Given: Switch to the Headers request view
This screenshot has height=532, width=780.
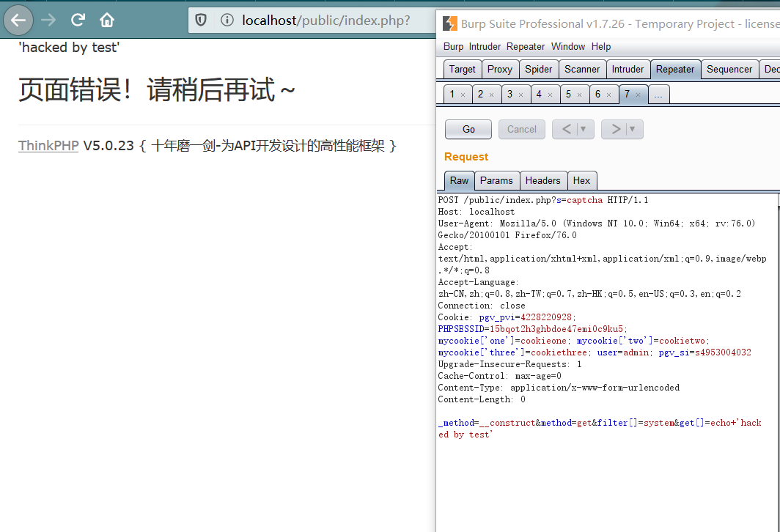Looking at the screenshot, I should tap(542, 180).
